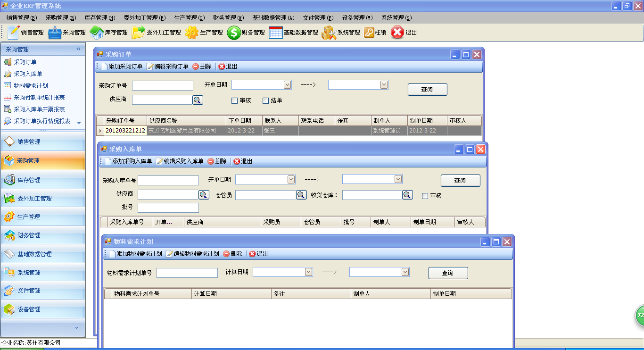Open the 系统管理(S) menu

pyautogui.click(x=396, y=18)
